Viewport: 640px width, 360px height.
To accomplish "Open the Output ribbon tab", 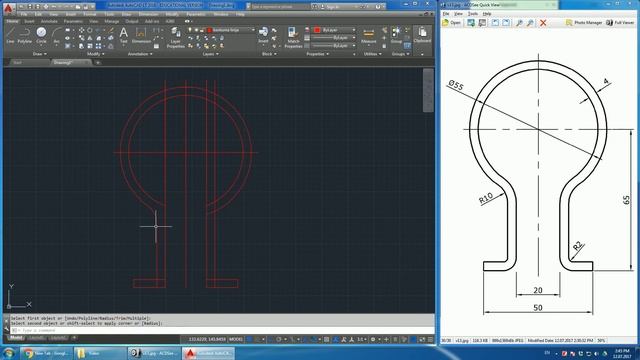I will [x=131, y=21].
